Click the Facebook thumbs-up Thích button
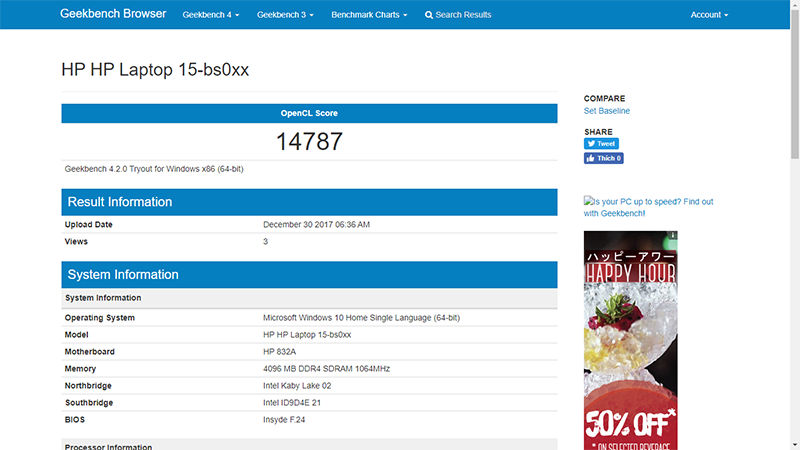 coord(604,158)
